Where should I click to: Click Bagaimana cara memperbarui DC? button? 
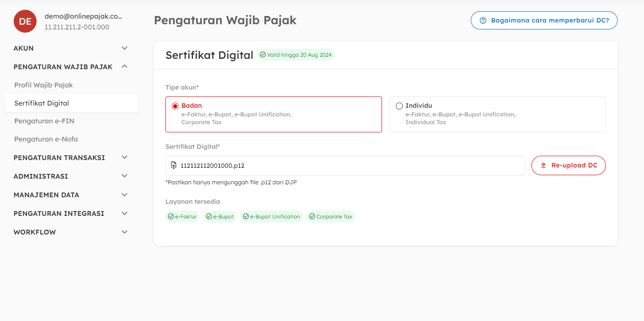click(x=544, y=20)
